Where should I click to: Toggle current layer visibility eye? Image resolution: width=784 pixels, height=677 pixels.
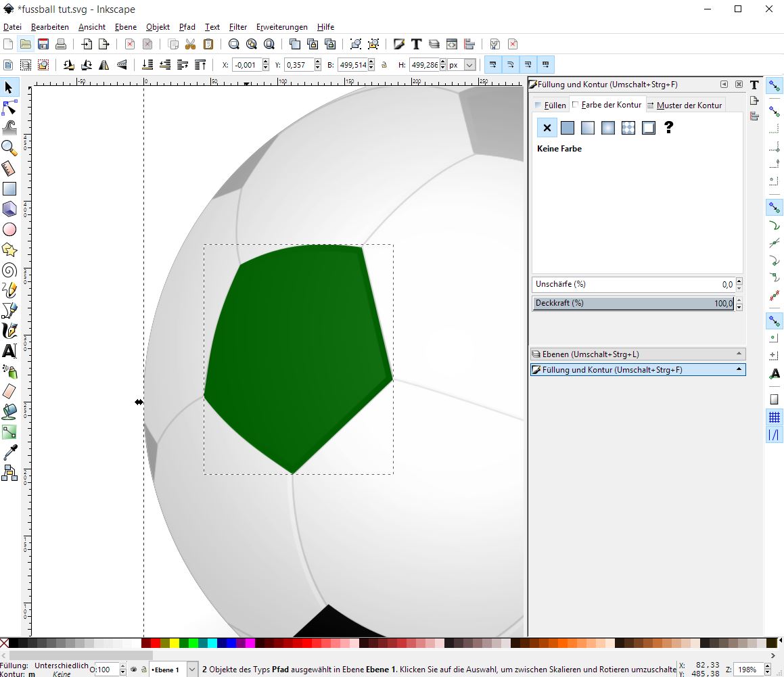(x=133, y=670)
